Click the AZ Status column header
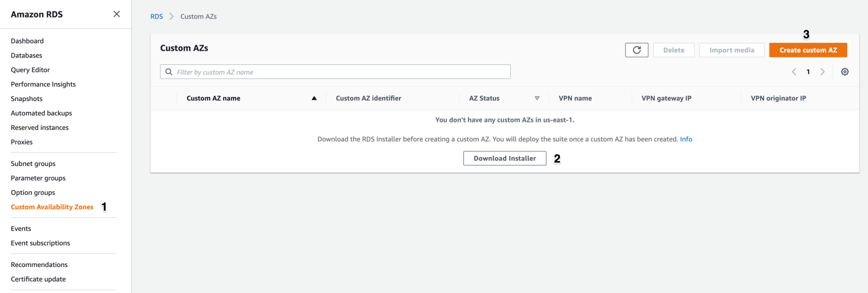 click(x=484, y=98)
